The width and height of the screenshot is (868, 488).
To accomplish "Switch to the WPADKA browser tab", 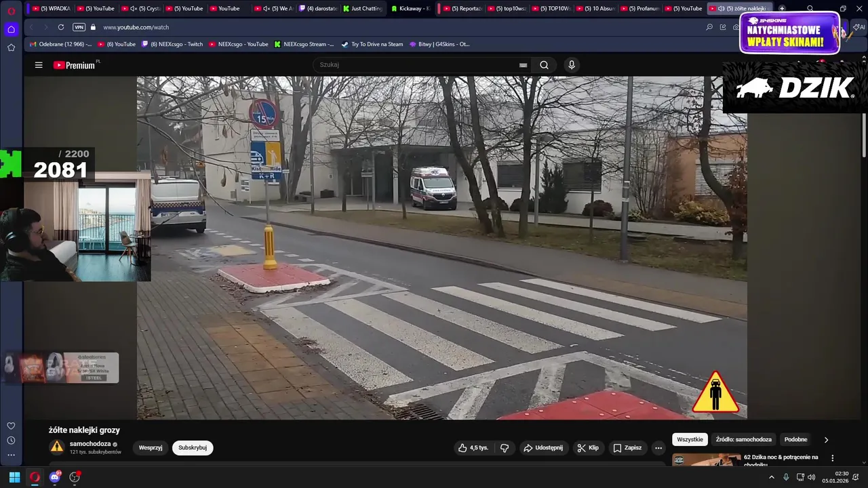I will click(50, 9).
